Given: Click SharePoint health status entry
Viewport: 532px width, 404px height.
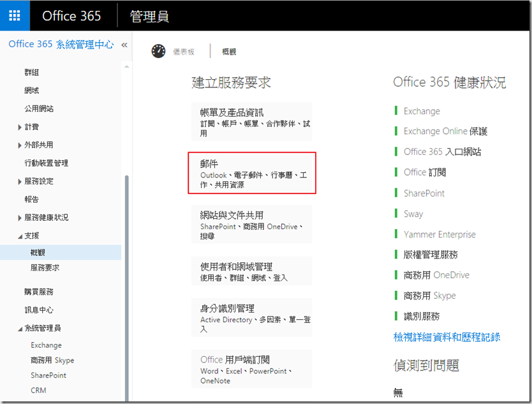Looking at the screenshot, I should click(x=424, y=193).
